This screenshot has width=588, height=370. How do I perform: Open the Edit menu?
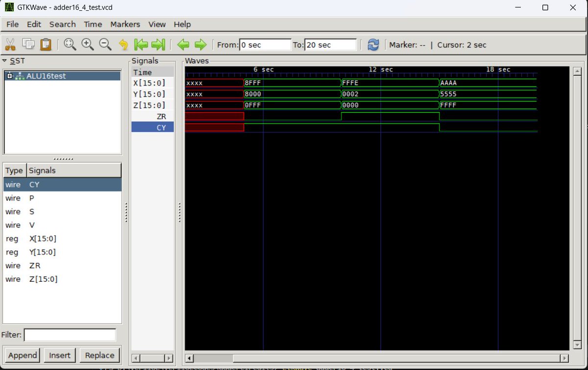[x=34, y=24]
